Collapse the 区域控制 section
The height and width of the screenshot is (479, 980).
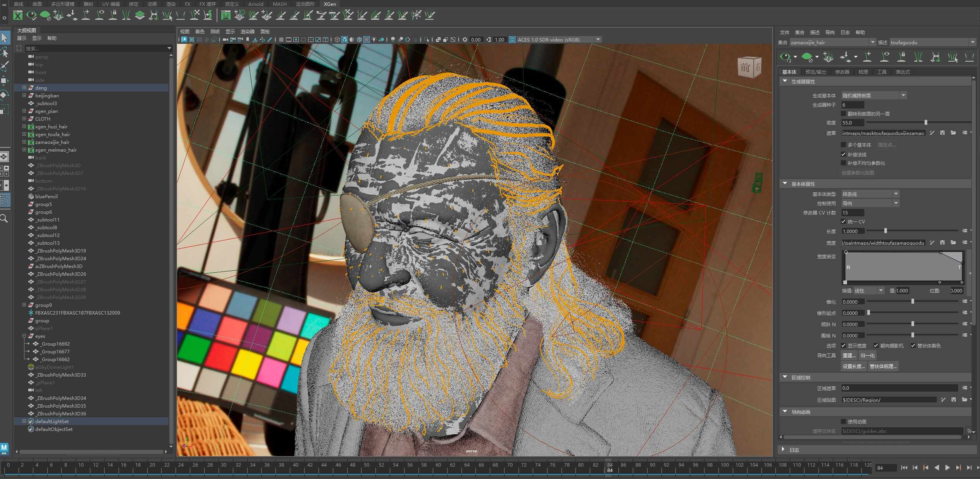point(785,377)
